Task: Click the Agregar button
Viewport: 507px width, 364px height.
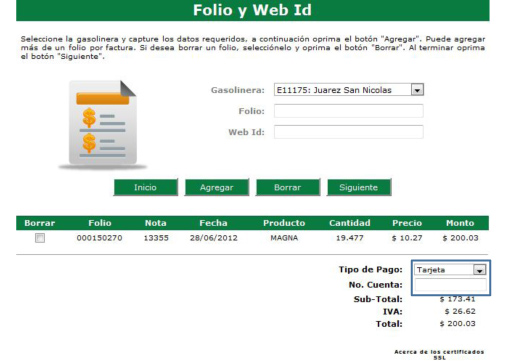Action: click(x=217, y=187)
